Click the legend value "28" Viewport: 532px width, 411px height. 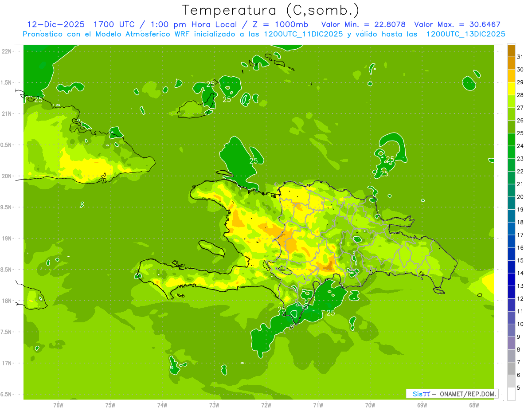(520, 95)
